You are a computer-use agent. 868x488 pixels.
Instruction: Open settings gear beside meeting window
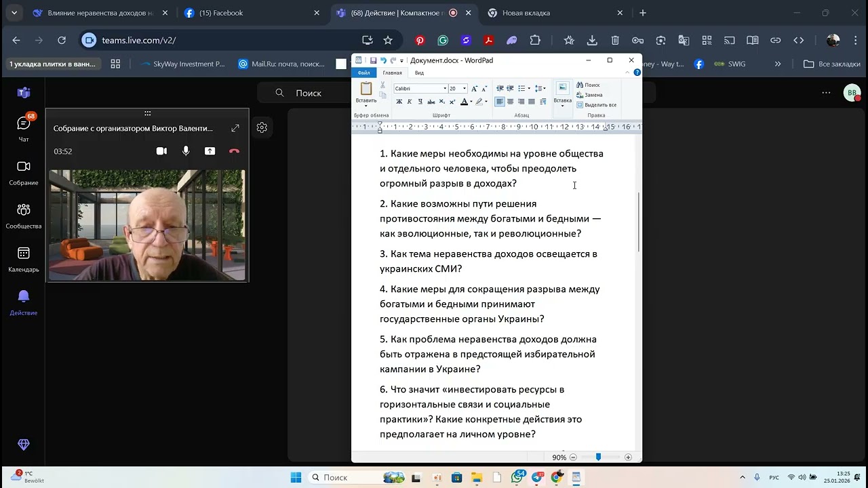(x=262, y=127)
